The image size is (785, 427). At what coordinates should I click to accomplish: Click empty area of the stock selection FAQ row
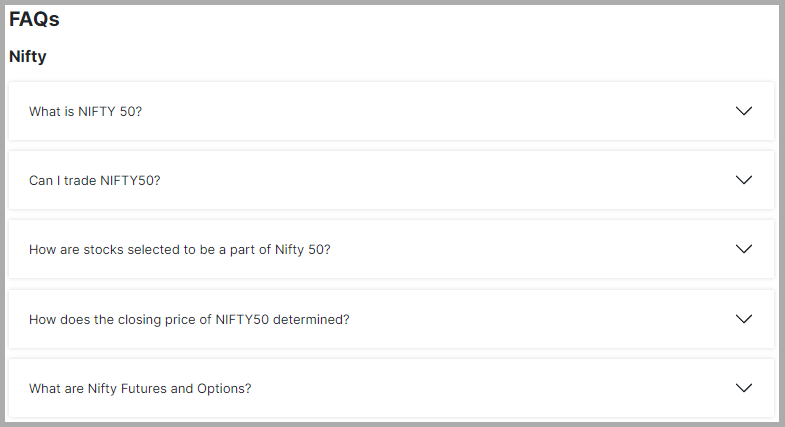click(530, 249)
